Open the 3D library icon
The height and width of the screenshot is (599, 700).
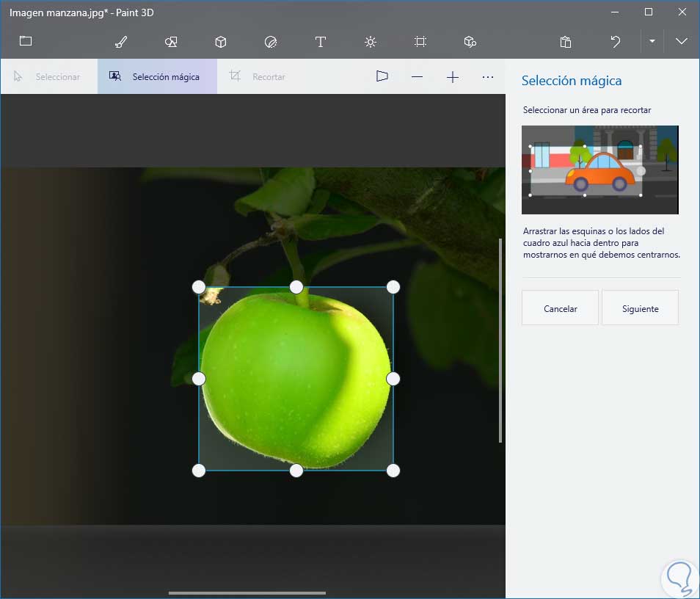[x=470, y=42]
